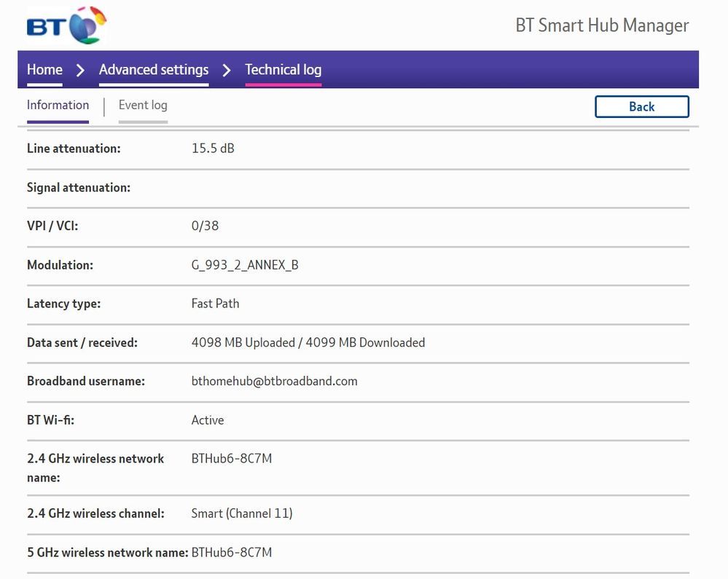Click the 2.4 GHz wireless channel label
The width and height of the screenshot is (728, 579).
coord(95,513)
